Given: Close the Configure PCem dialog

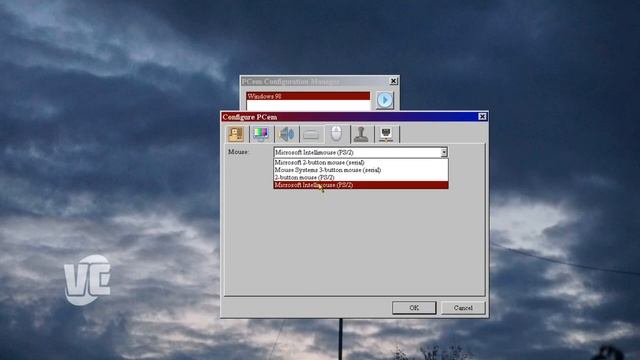Looking at the screenshot, I should (482, 117).
